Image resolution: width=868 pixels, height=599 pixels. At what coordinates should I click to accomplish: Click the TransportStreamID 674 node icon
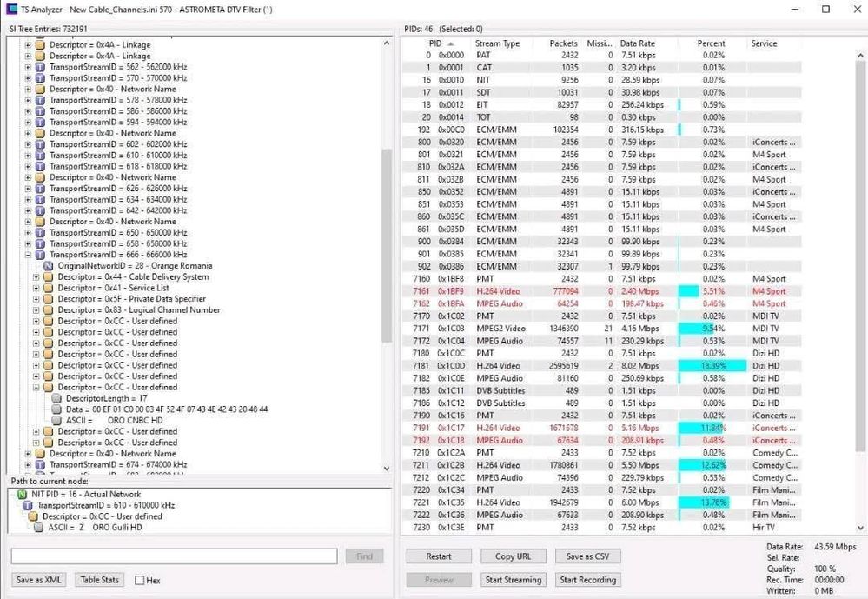[x=40, y=465]
